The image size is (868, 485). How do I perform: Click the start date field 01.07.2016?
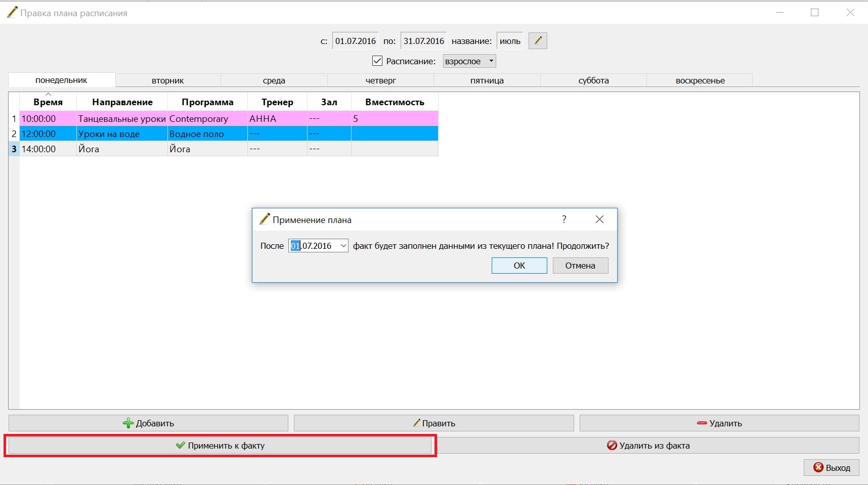point(356,41)
